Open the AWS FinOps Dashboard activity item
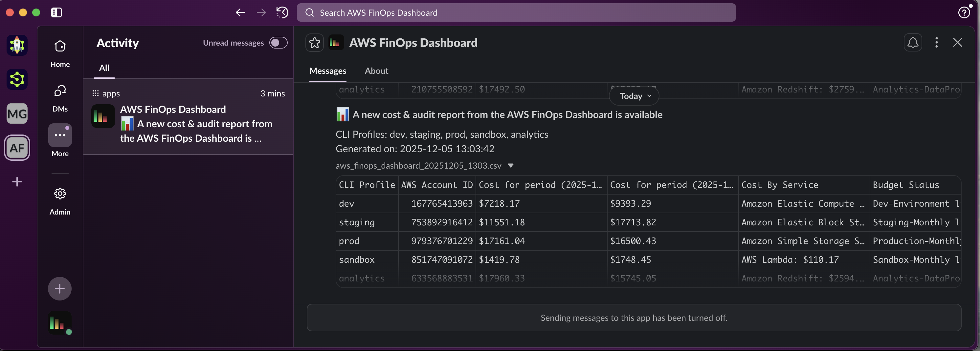980x351 pixels. pyautogui.click(x=188, y=117)
